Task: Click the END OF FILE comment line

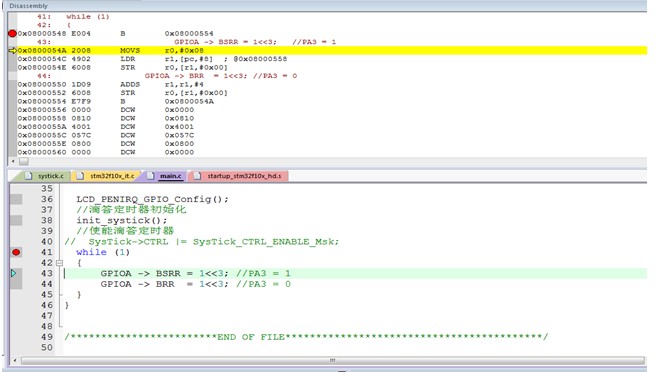Action: click(306, 337)
